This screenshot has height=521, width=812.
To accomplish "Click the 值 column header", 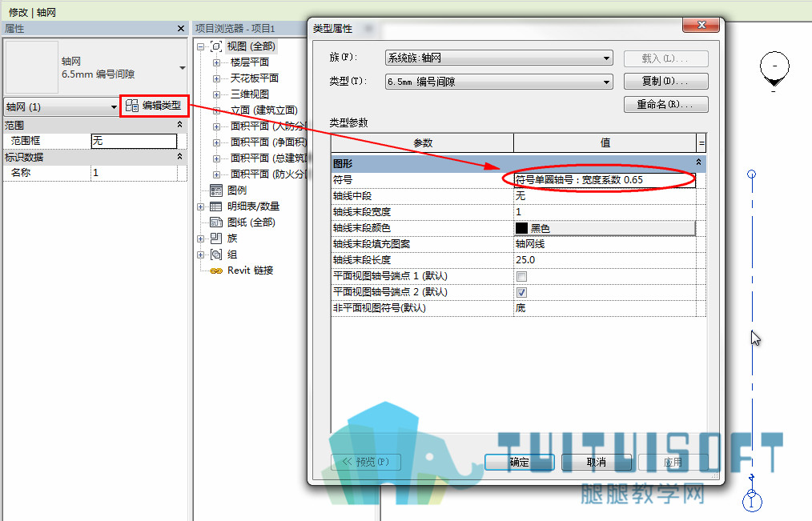I will point(605,143).
